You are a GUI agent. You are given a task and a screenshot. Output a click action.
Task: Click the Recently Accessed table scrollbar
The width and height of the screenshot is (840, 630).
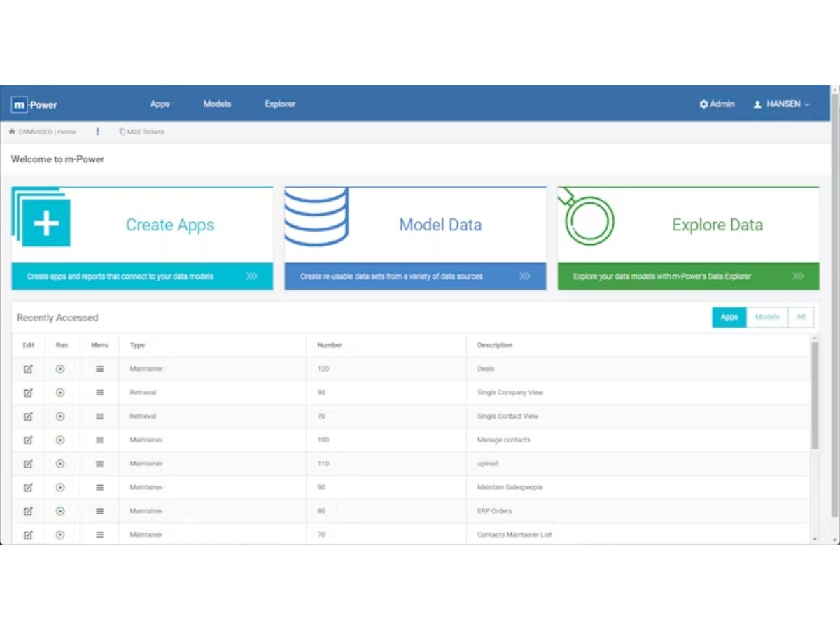point(814,395)
